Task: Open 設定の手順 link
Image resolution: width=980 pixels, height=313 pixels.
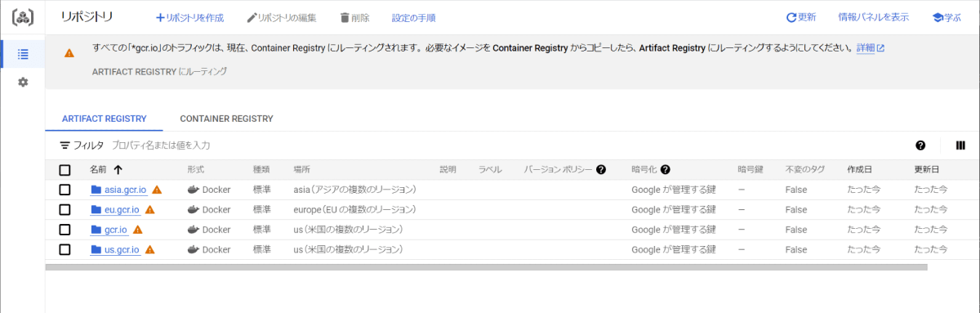Action: tap(413, 17)
